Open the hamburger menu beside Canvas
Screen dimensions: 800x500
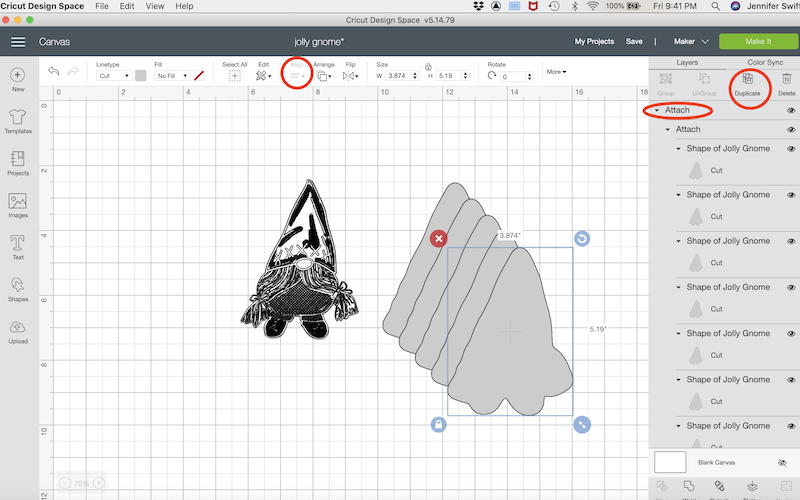pos(18,42)
